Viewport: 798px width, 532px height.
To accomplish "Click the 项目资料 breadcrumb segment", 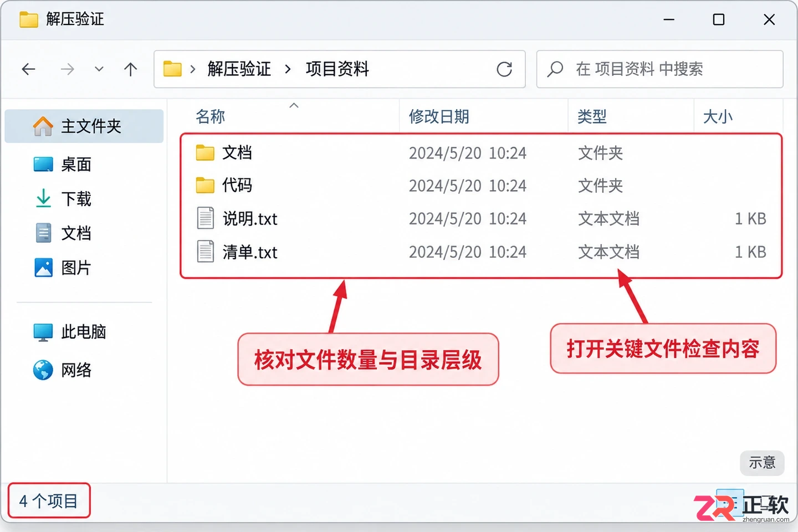I will click(x=337, y=69).
